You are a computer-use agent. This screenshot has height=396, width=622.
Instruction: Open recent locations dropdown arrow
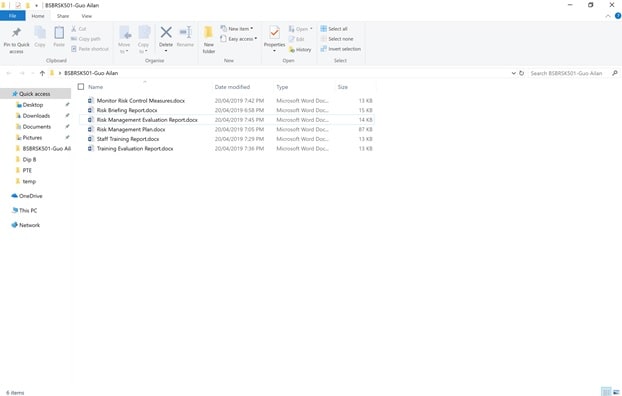(33, 73)
